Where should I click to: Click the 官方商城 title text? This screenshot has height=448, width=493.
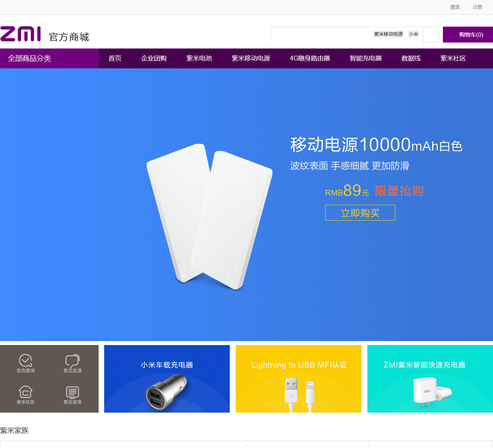69,37
